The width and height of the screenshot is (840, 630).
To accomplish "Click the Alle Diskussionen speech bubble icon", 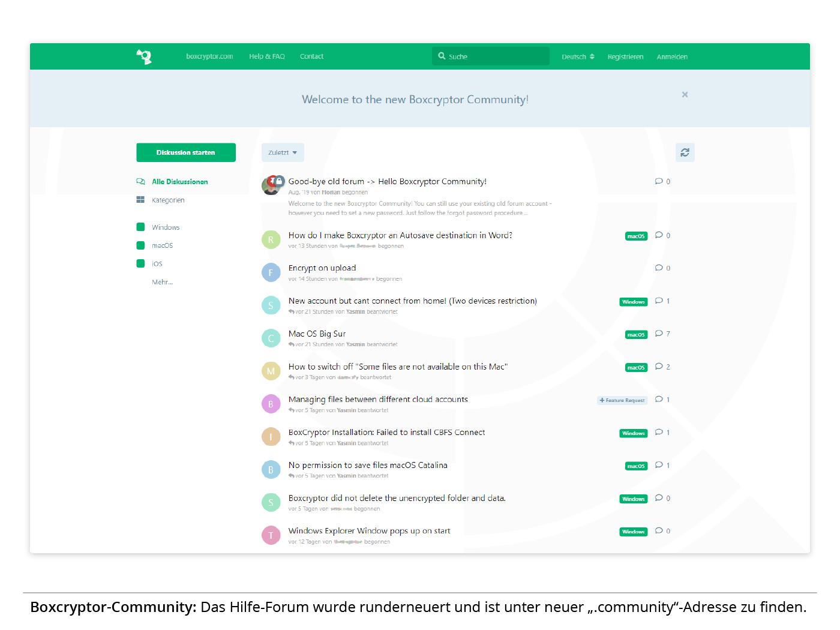I will pyautogui.click(x=140, y=181).
